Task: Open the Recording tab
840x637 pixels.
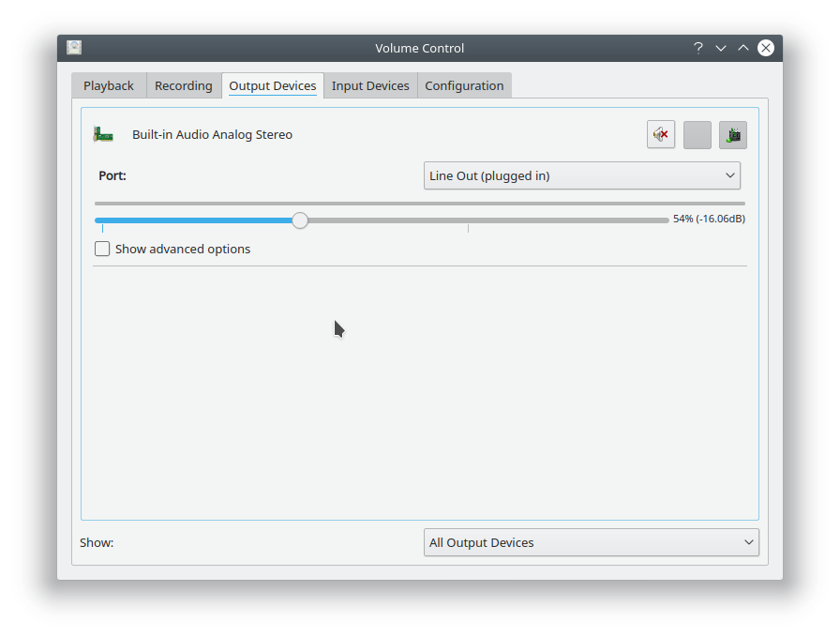Action: tap(184, 85)
